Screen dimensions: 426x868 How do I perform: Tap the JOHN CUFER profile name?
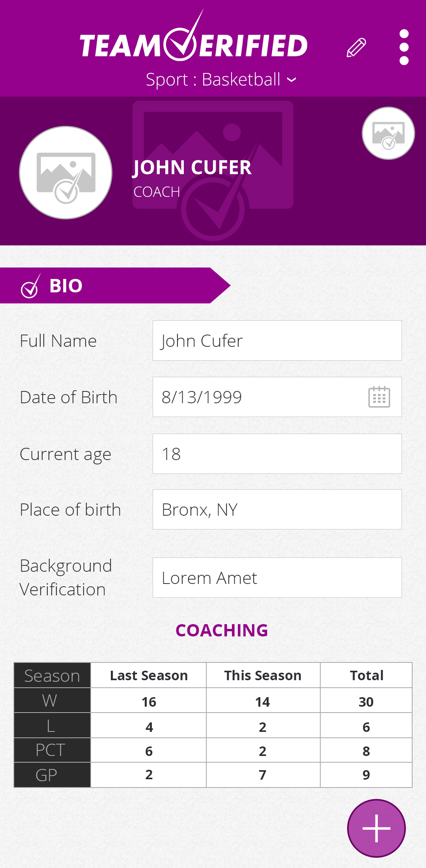(x=192, y=168)
